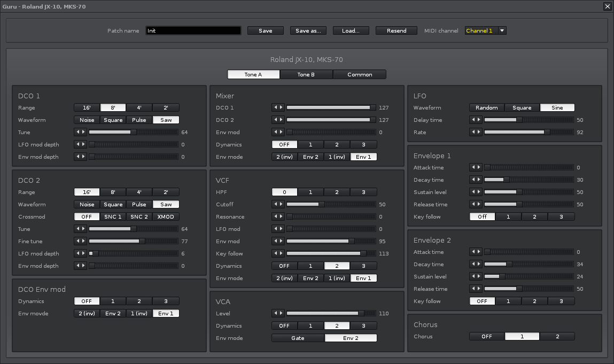Decrease Envelope 2 Decay time with left arrow
This screenshot has width=614, height=364.
click(473, 264)
